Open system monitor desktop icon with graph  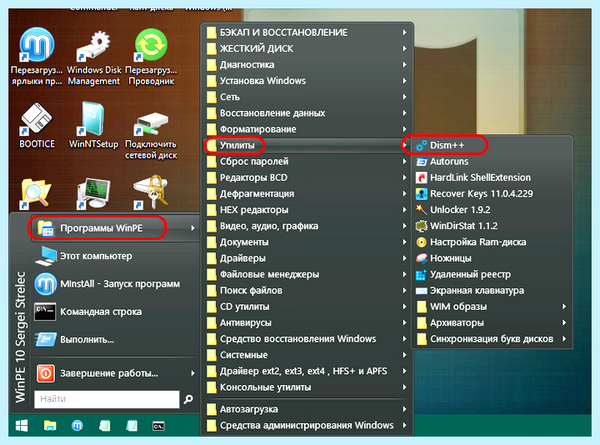(x=93, y=194)
